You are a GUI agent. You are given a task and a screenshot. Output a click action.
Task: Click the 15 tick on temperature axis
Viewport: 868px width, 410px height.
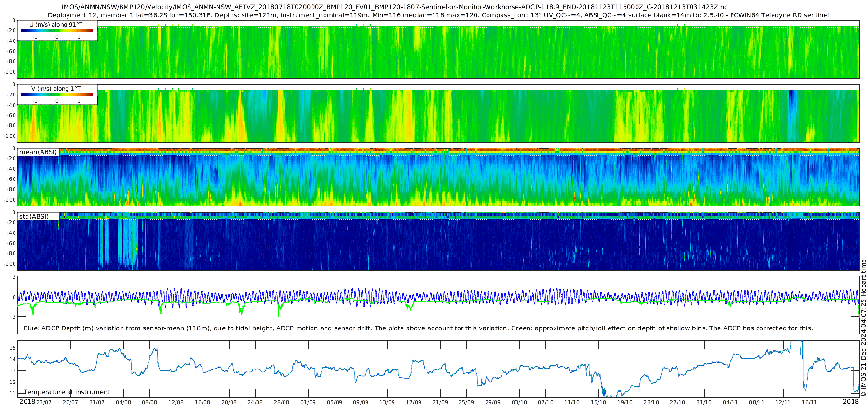[x=13, y=348]
